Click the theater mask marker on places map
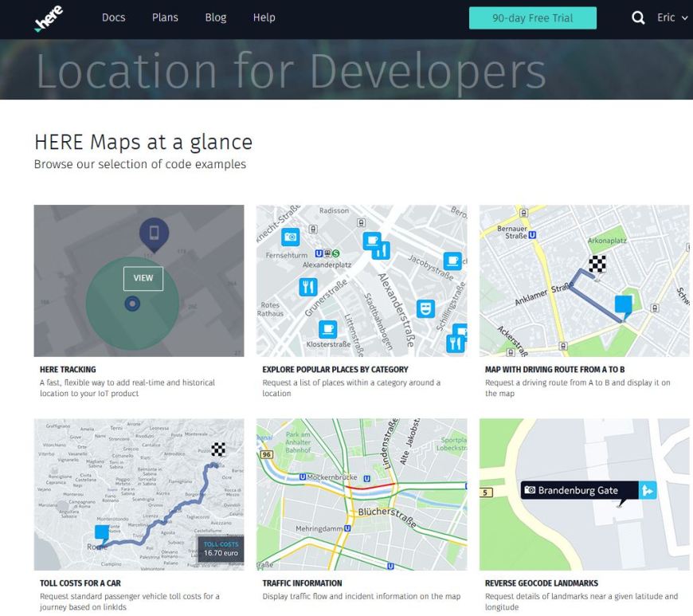Screen dimensions: 693x616 pyautogui.click(x=426, y=308)
